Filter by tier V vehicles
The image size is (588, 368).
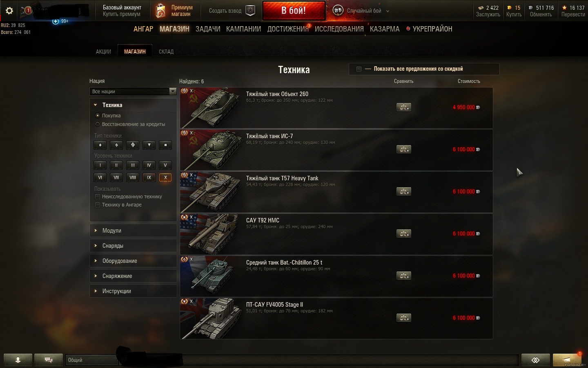(x=165, y=165)
